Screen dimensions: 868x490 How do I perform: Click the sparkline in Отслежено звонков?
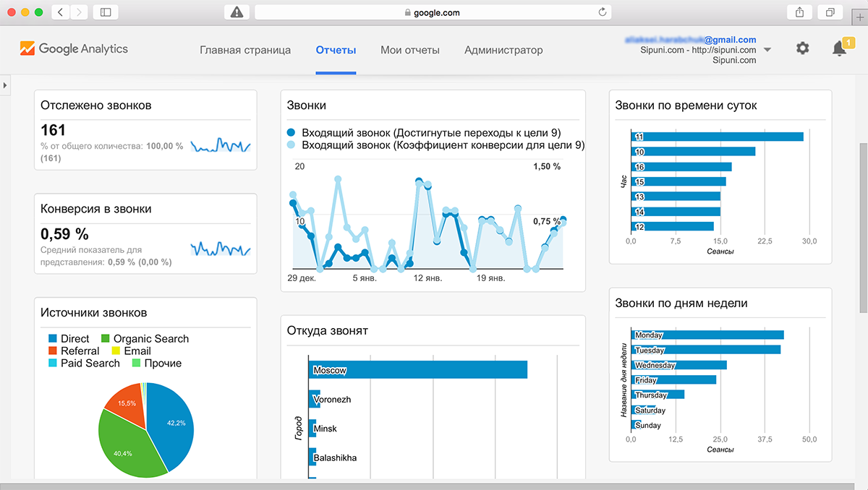coord(221,145)
